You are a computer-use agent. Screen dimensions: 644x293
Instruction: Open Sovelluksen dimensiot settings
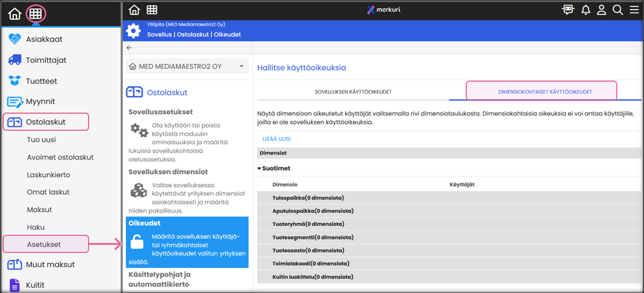tap(168, 172)
